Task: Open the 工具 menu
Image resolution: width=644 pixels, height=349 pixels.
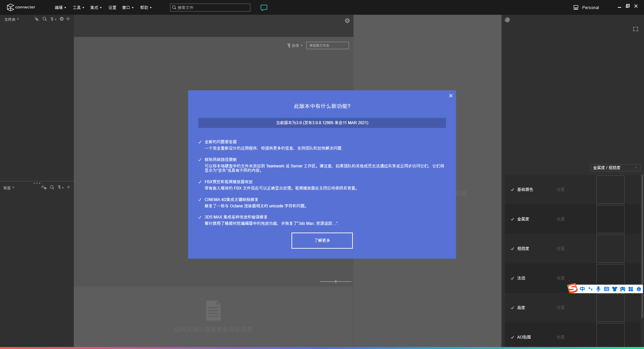Action: tap(78, 7)
